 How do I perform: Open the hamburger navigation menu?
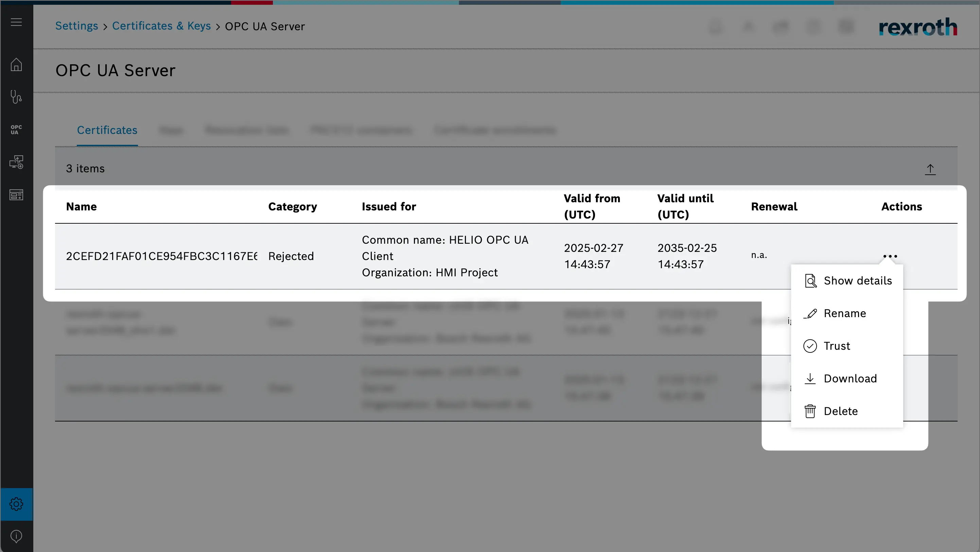click(x=16, y=22)
